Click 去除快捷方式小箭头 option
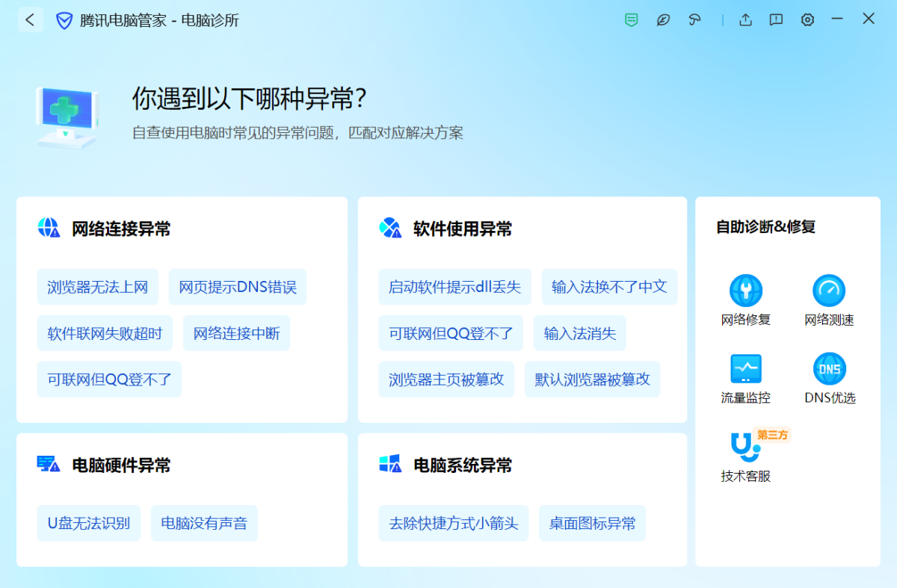 pos(454,523)
